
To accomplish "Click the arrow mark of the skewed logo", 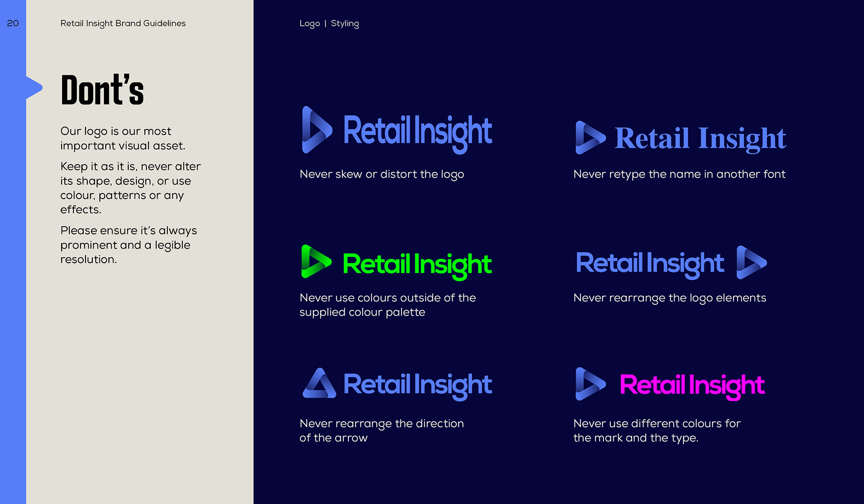I will coord(316,130).
